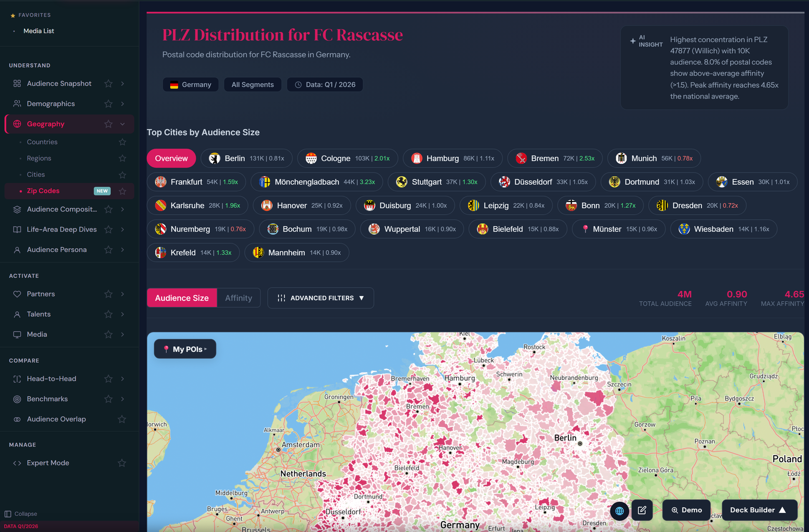Click the Demographics people icon
This screenshot has width=809, height=532.
pyautogui.click(x=17, y=104)
